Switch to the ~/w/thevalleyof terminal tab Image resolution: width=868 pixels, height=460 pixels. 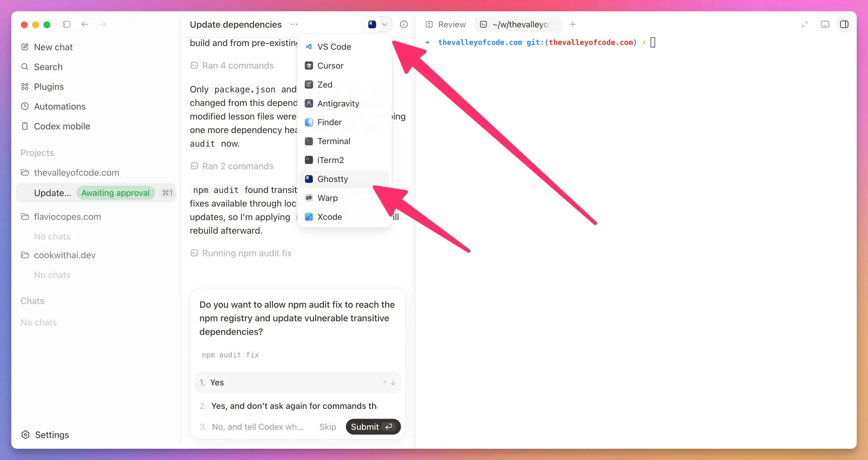pyautogui.click(x=518, y=24)
